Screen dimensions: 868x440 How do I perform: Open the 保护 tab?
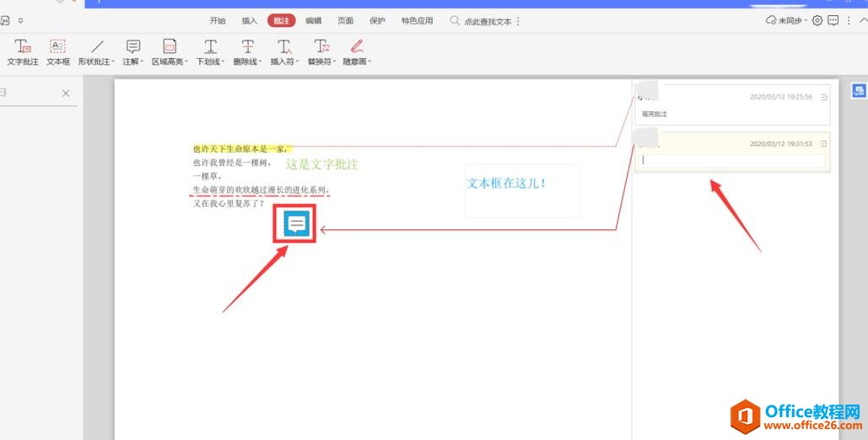coord(378,21)
